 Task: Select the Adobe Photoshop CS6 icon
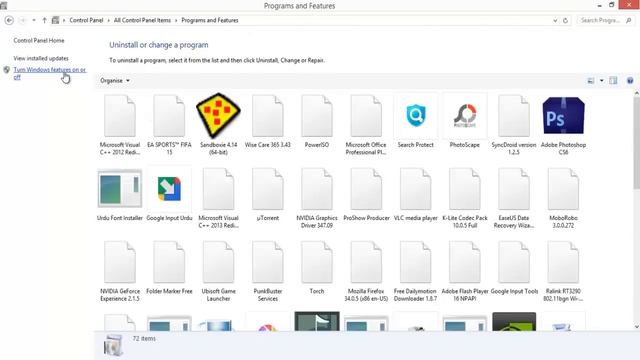coord(563,116)
